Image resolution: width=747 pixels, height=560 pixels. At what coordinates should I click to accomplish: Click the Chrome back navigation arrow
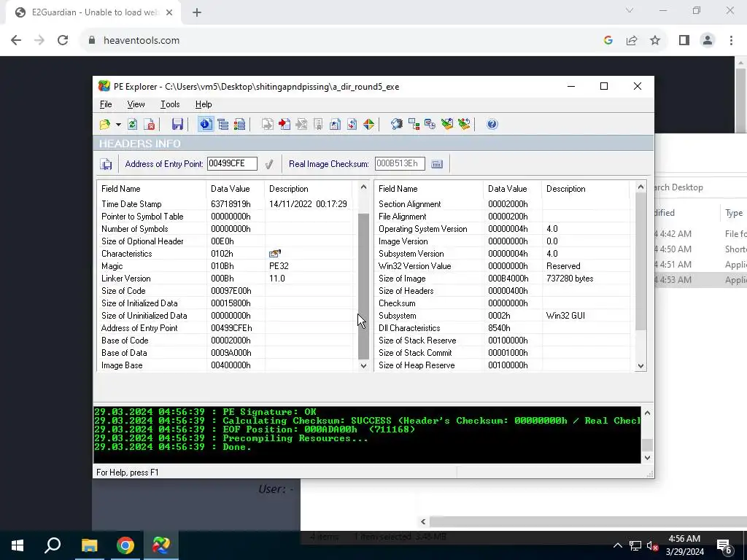click(16, 41)
